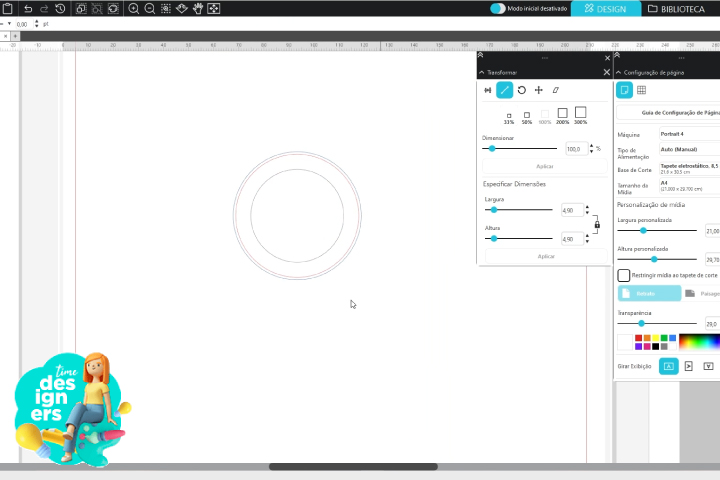Toggle the aspect ratio lock icon
The image size is (720, 480).
597,225
